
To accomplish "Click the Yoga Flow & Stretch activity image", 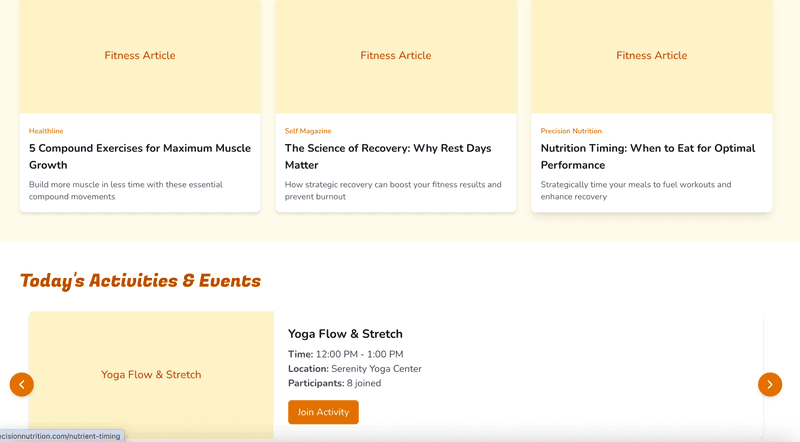I will pyautogui.click(x=151, y=375).
